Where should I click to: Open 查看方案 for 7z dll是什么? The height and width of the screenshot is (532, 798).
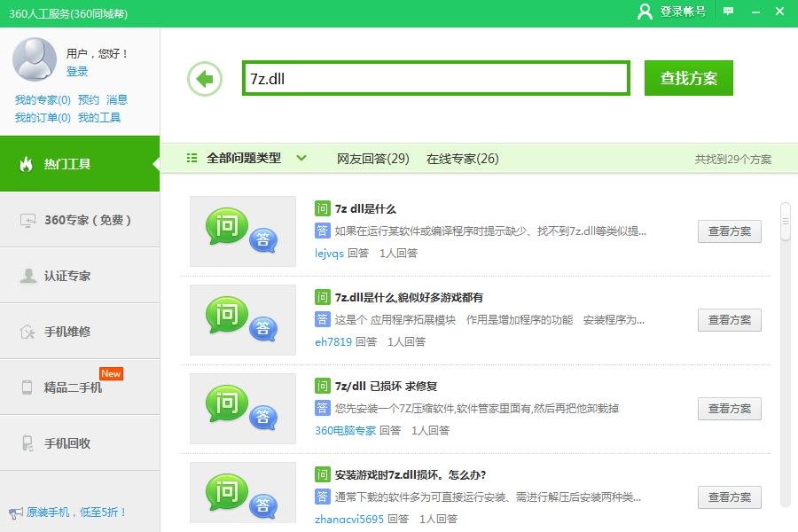point(729,231)
